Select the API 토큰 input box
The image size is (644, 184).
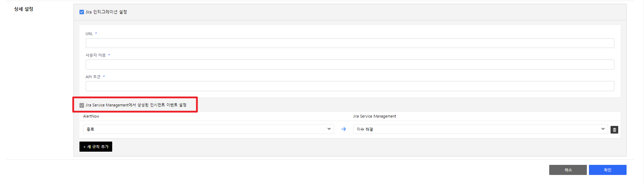pyautogui.click(x=350, y=86)
